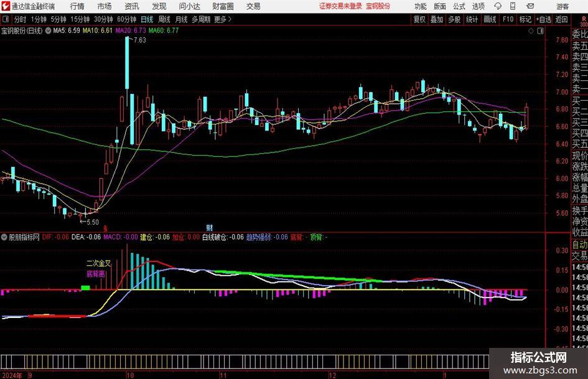This screenshot has width=588, height=379.
Task: Expand the dropdown before 股朋指标网 indicator
Action: click(4, 237)
